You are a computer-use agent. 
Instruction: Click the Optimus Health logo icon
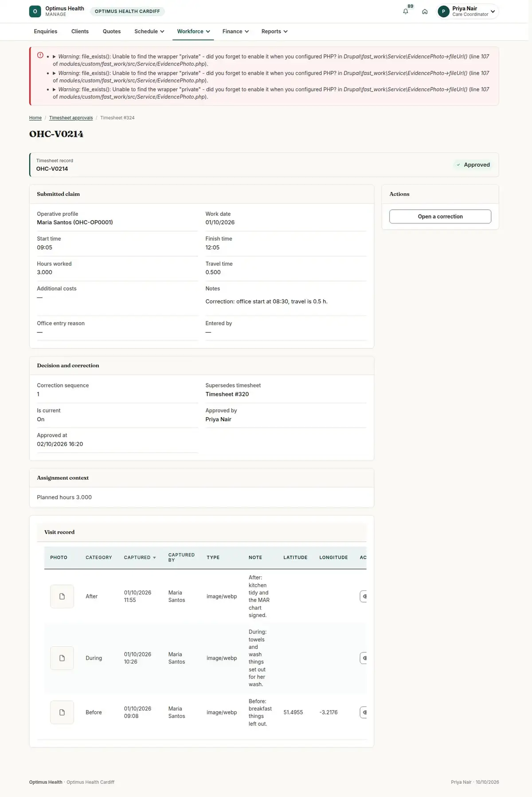coord(35,12)
